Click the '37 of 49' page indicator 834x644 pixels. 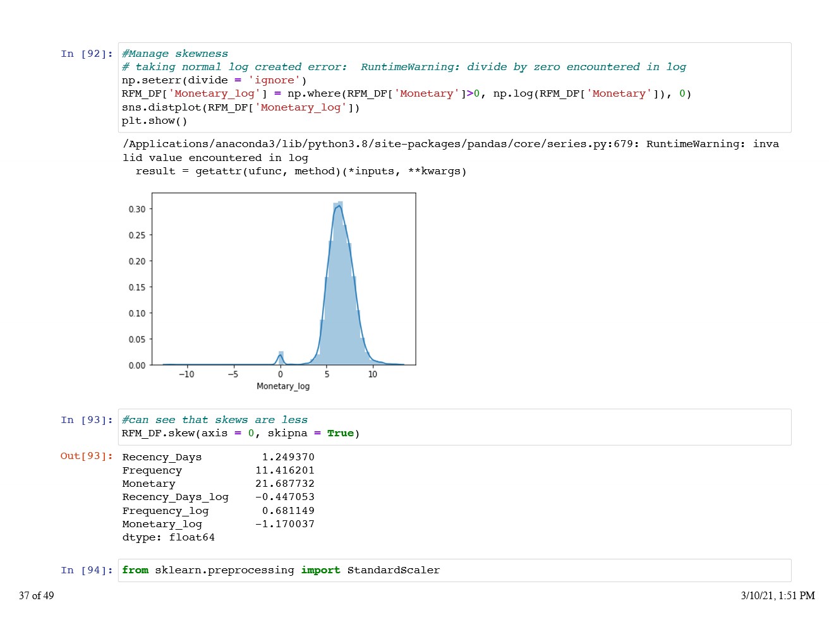(x=37, y=595)
